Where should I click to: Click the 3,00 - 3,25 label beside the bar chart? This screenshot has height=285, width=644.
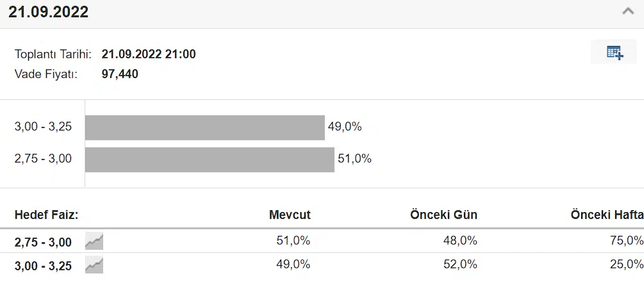[43, 127]
